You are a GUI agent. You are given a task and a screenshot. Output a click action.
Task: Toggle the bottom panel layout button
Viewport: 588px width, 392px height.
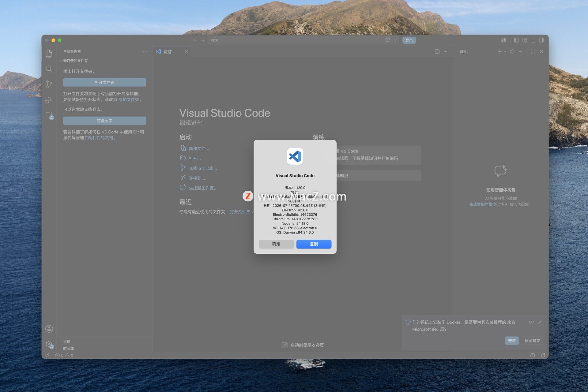tap(533, 40)
